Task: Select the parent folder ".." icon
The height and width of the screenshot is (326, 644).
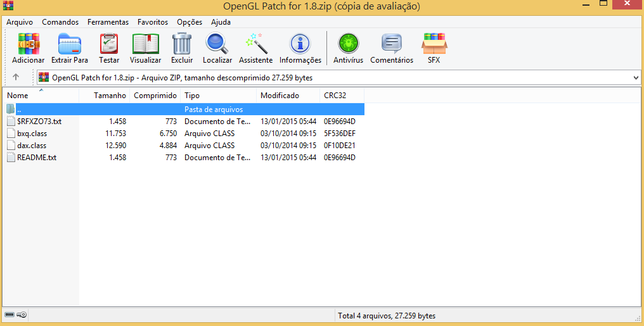Action: click(x=11, y=109)
